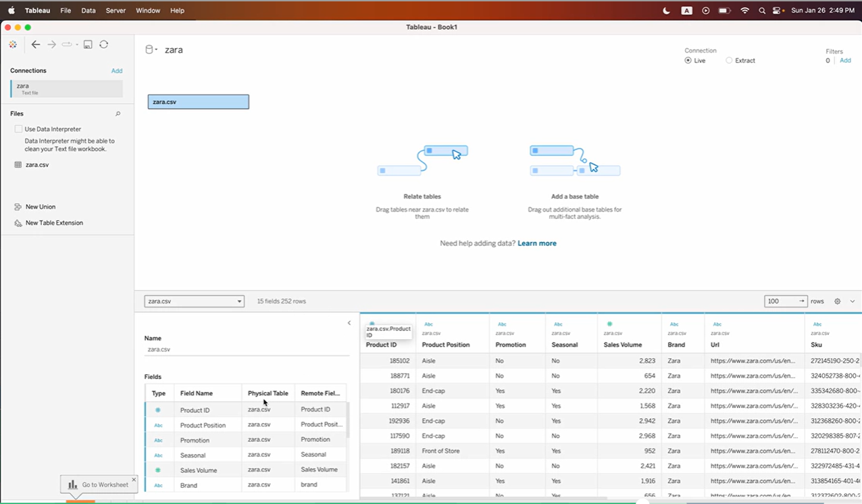Click the New Table Extension icon
Image resolution: width=862 pixels, height=504 pixels.
(18, 223)
